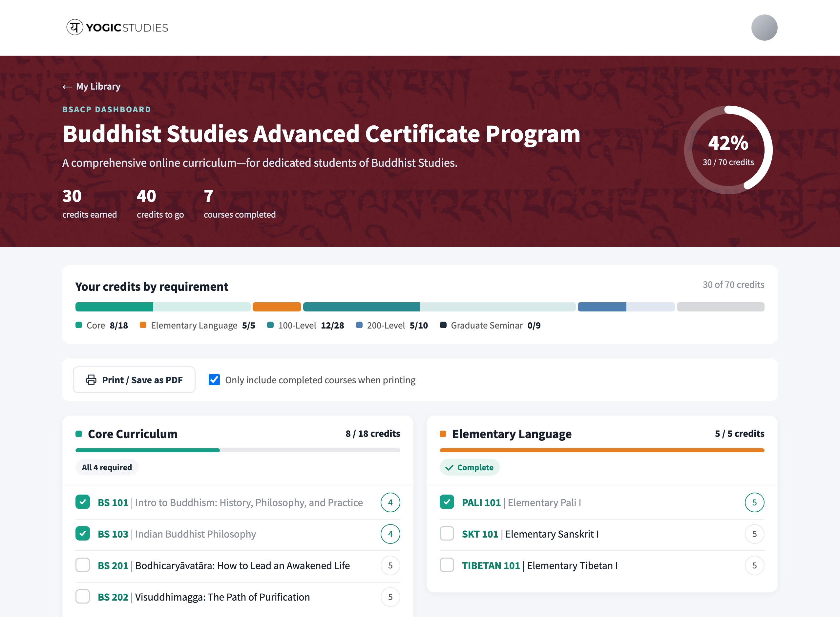This screenshot has height=617, width=840.
Task: Click the 100-Level 12/28 legend item
Action: pyautogui.click(x=306, y=325)
